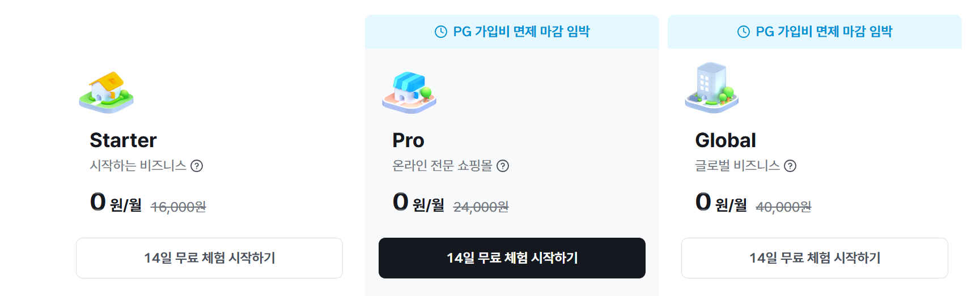
Task: Click the struck-through 24,000원 price
Action: (481, 207)
